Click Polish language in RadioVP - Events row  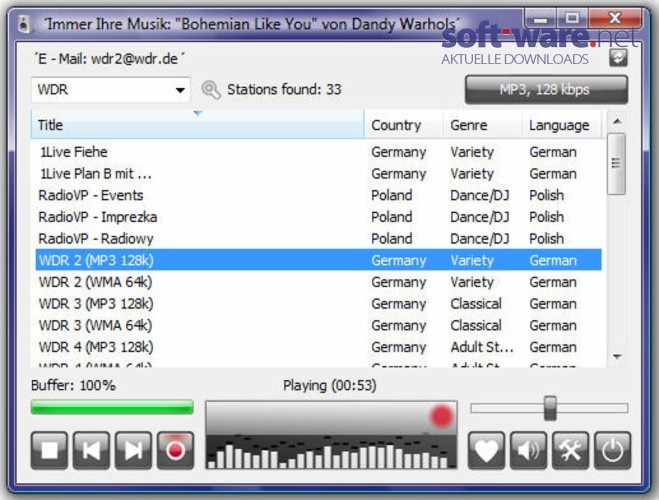tap(546, 195)
